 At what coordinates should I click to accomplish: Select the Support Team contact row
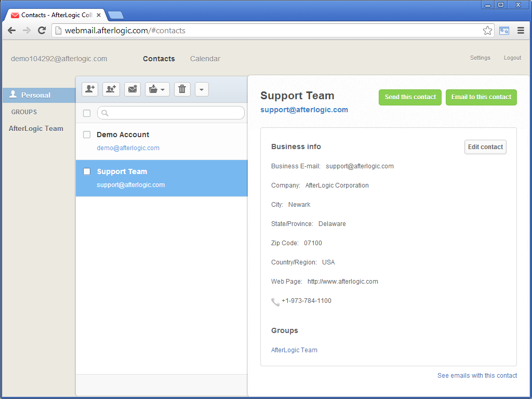[162, 178]
